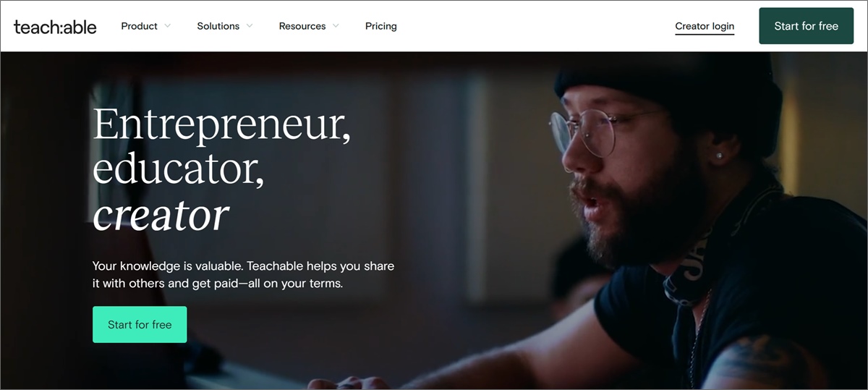Image resolution: width=868 pixels, height=390 pixels.
Task: Go to the Pricing page
Action: pyautogui.click(x=380, y=26)
